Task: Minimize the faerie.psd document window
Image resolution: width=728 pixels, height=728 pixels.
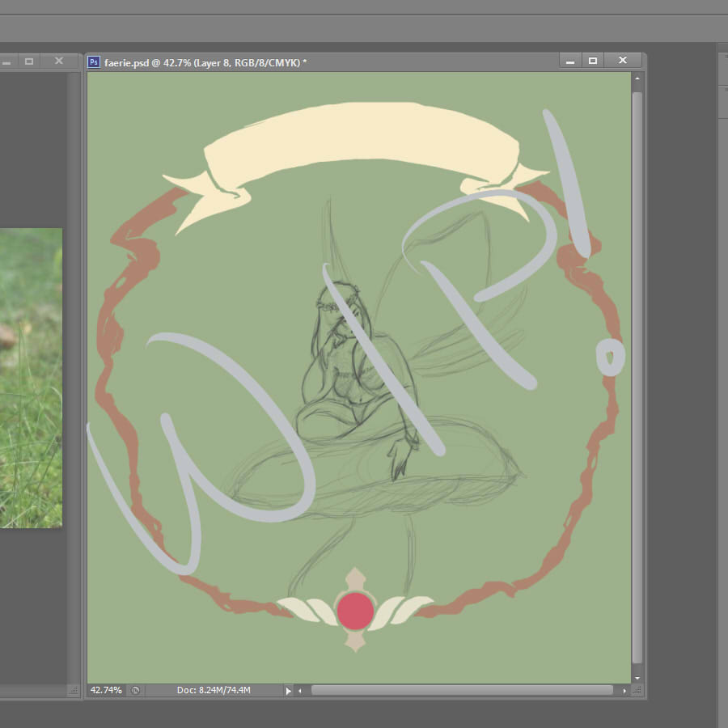Action: [x=570, y=61]
